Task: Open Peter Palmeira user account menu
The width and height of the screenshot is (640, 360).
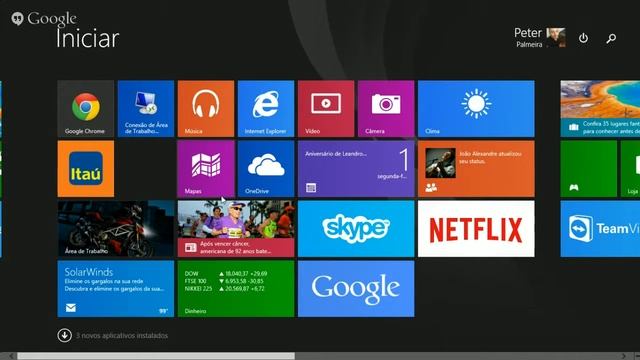Action: click(539, 38)
